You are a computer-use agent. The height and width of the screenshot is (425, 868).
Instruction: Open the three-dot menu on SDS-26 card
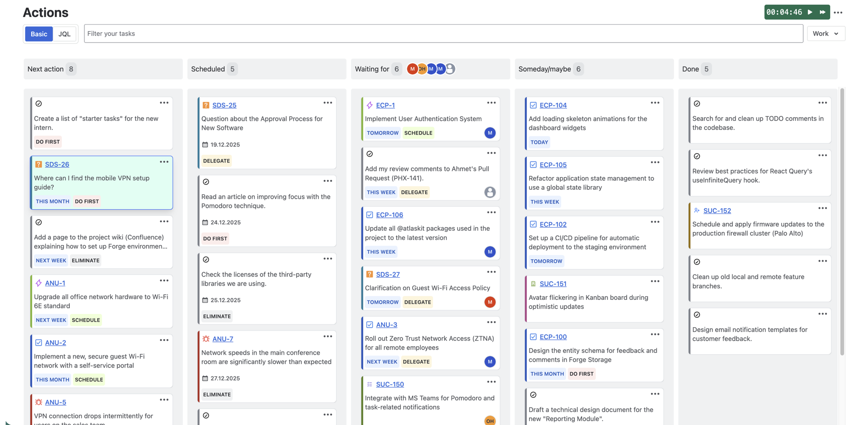[164, 161]
